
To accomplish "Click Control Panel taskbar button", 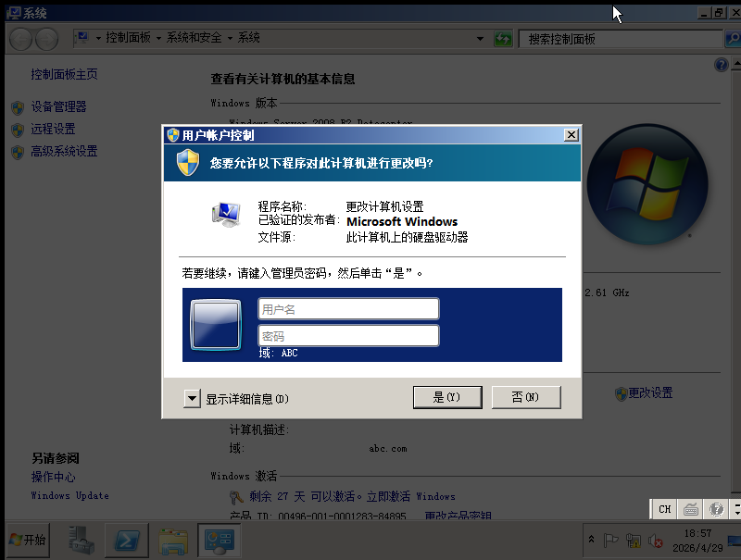I will click(219, 541).
